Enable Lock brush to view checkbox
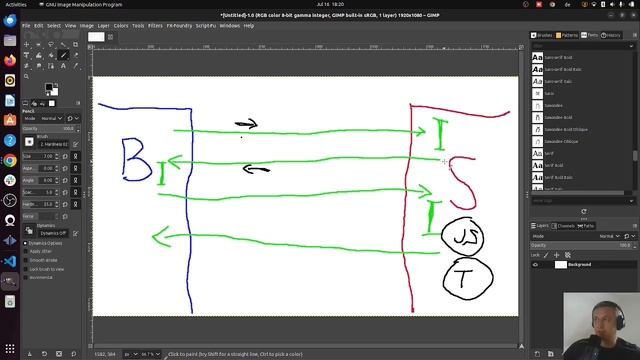640x360 pixels. [x=25, y=269]
